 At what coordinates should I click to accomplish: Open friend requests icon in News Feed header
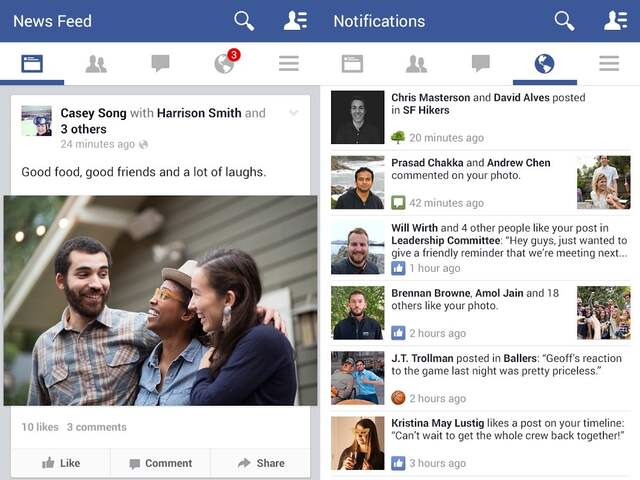point(296,21)
